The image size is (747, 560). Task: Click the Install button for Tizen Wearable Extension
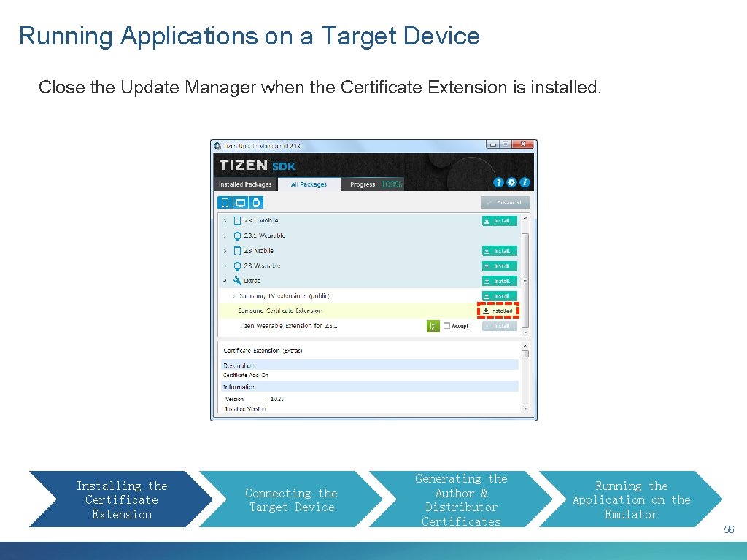[x=499, y=326]
